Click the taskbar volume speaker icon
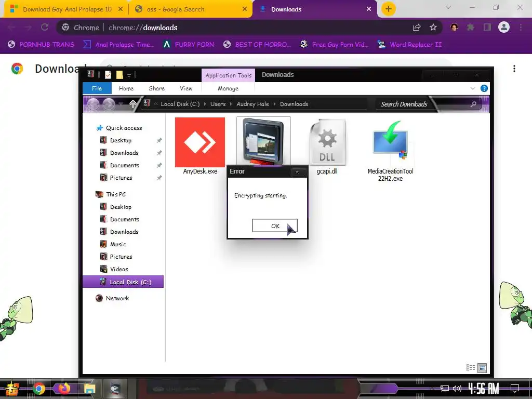532x399 pixels. 457,389
